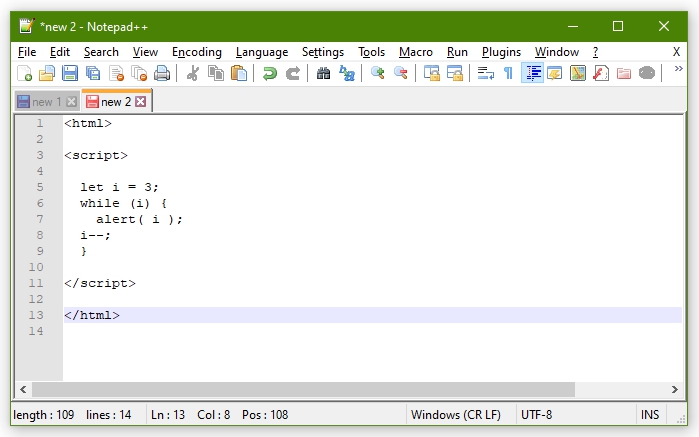Toggle the highlighted Indent guide icon
Image resolution: width=699 pixels, height=437 pixels.
pos(532,73)
